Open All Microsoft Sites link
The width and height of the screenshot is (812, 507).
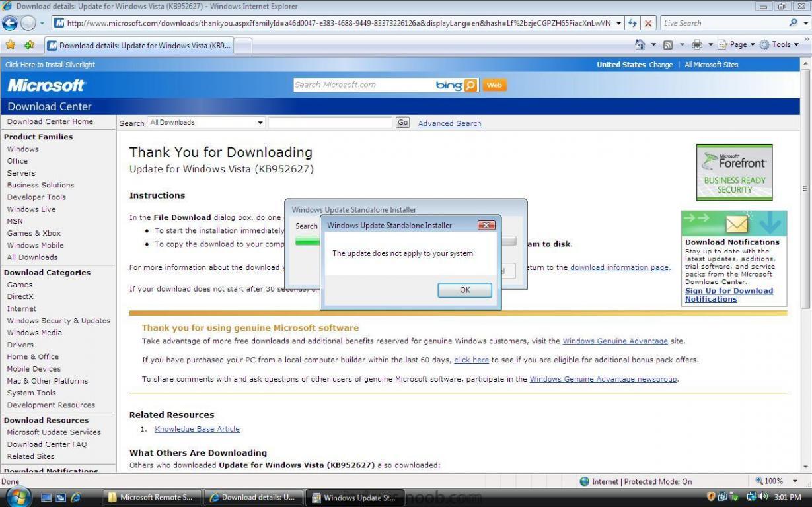coord(712,65)
